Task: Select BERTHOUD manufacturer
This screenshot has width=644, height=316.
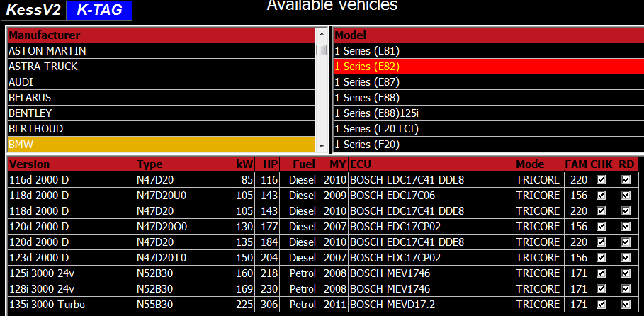Action: click(162, 129)
